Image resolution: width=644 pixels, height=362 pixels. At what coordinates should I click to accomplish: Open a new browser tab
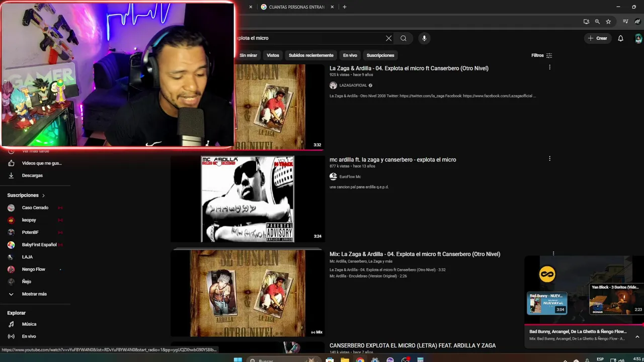(345, 7)
